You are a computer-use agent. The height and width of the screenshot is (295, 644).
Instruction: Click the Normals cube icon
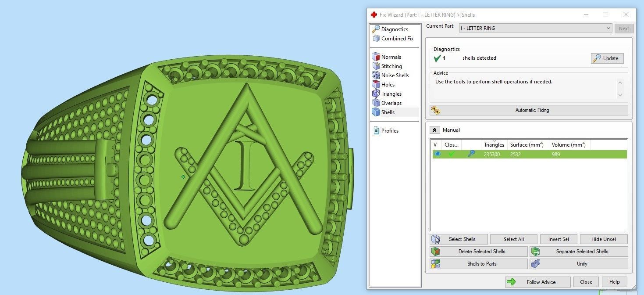tap(376, 57)
